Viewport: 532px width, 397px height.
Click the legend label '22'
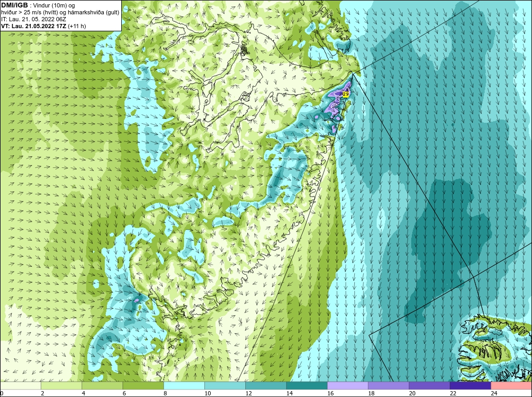pos(453,393)
